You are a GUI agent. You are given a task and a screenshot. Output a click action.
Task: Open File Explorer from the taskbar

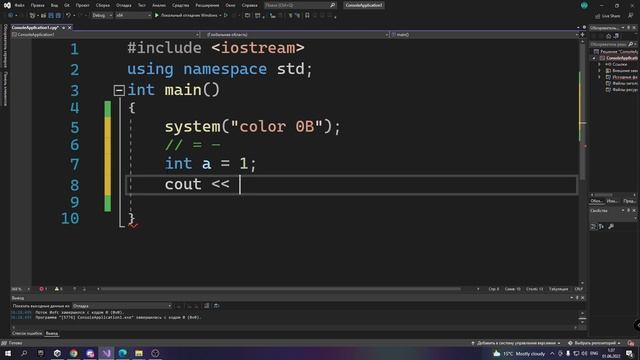pos(139,353)
